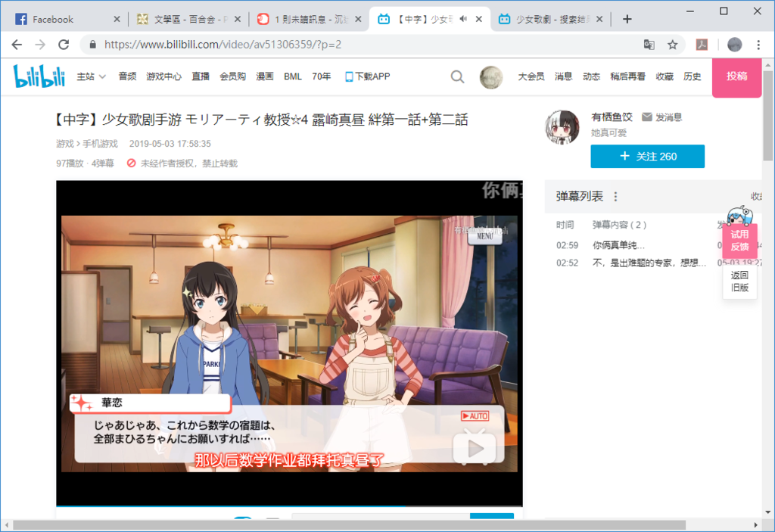Close the Facebook tab

[x=117, y=19]
